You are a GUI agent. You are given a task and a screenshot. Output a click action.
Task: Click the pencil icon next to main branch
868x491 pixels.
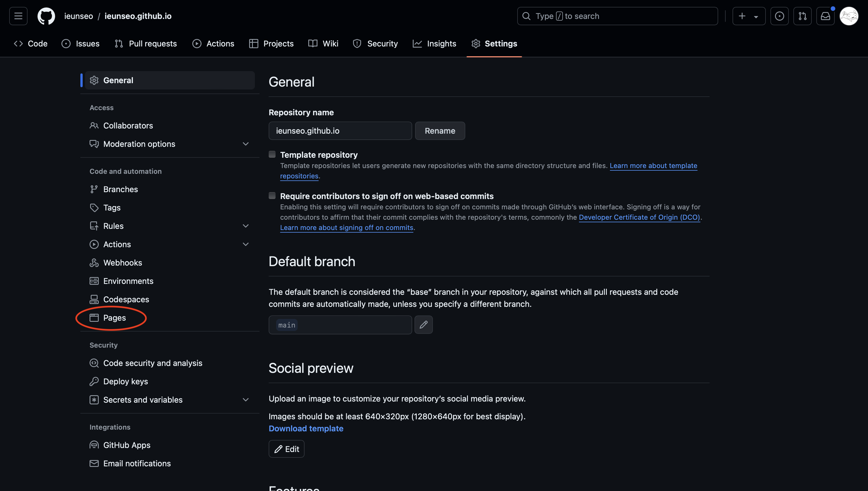pyautogui.click(x=424, y=325)
